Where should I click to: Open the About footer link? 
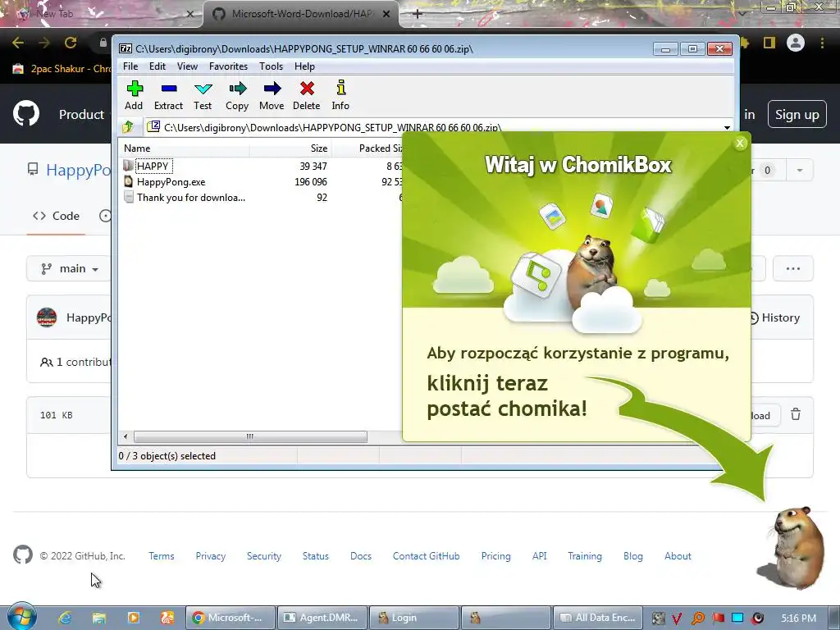pyautogui.click(x=678, y=556)
